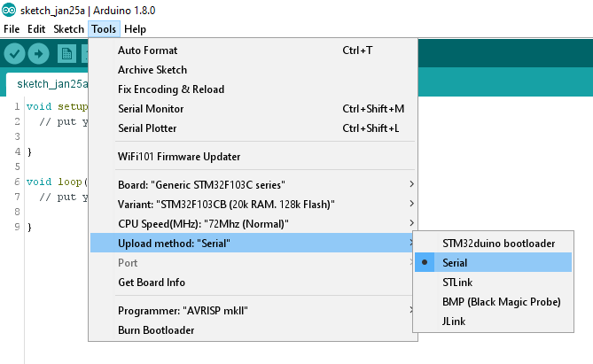Click the Verify checkmark toolbar icon
This screenshot has height=364, width=593.
point(14,54)
